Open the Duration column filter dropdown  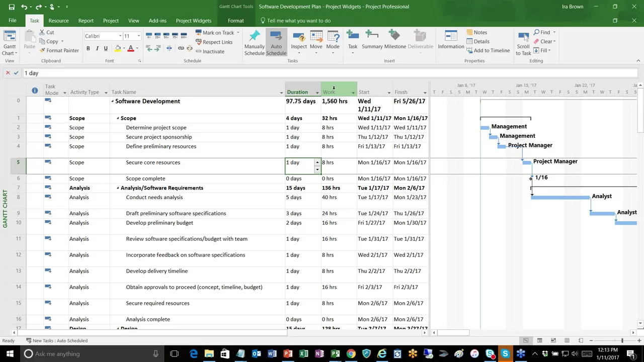317,93
